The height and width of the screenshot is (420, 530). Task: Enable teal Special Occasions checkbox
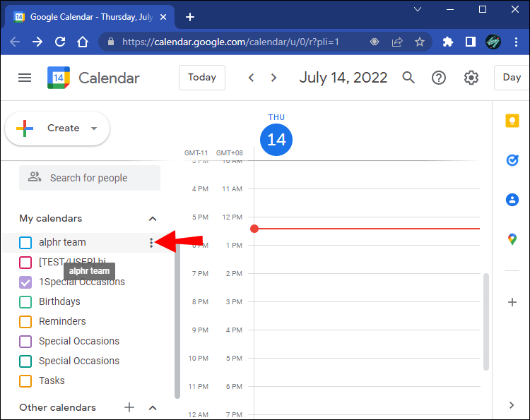pos(25,361)
